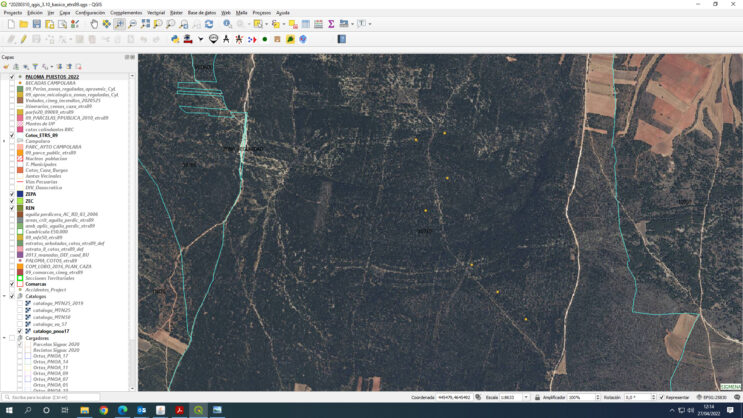Image resolution: width=743 pixels, height=418 pixels.
Task: Click the Coordenada input field
Action: tap(453, 397)
